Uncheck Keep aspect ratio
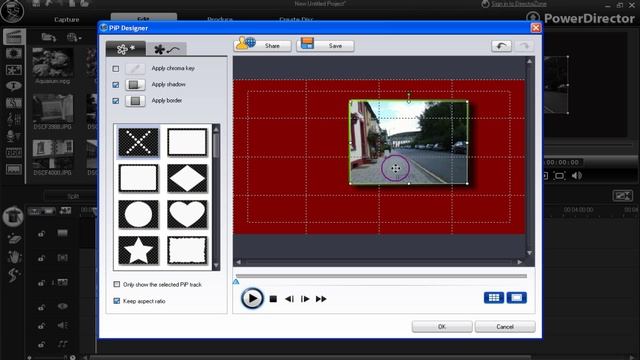Viewport: 640px width, 360px height. [x=117, y=301]
